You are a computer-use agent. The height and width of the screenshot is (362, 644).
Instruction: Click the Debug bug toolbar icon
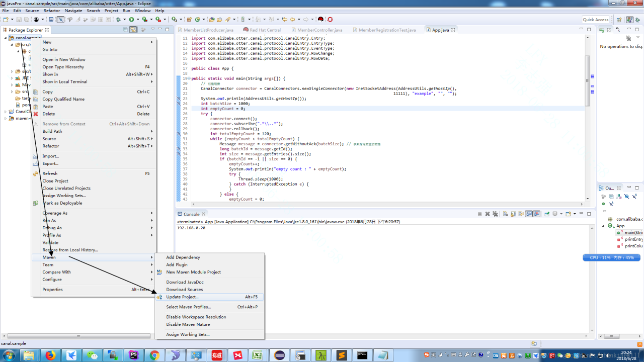tap(118, 20)
